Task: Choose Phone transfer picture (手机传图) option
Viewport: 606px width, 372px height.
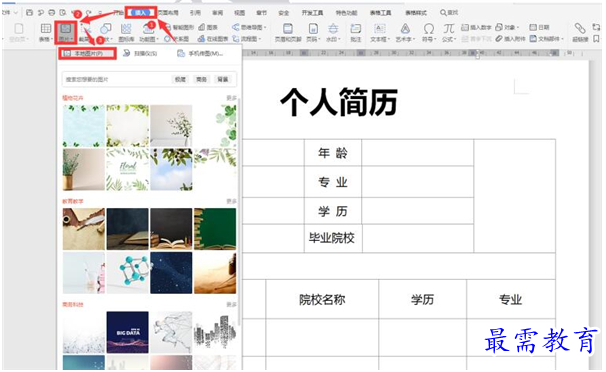Action: click(200, 54)
